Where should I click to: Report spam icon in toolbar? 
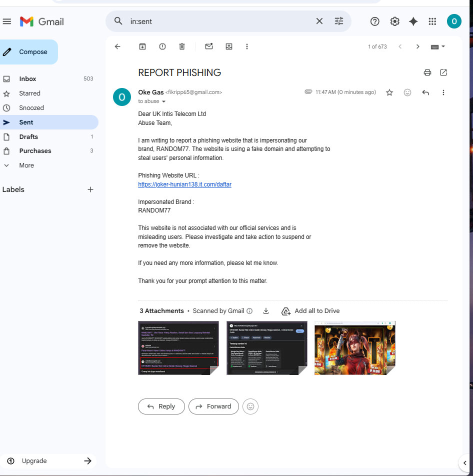point(162,46)
